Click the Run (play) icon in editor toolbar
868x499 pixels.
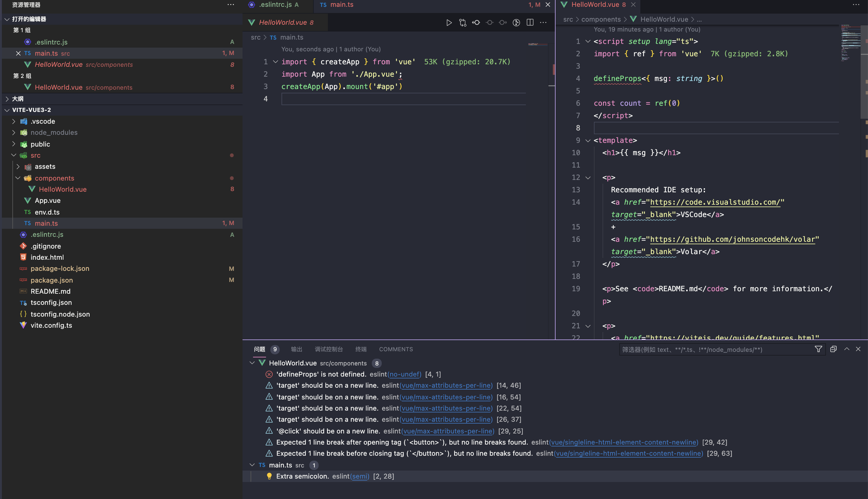pyautogui.click(x=449, y=23)
